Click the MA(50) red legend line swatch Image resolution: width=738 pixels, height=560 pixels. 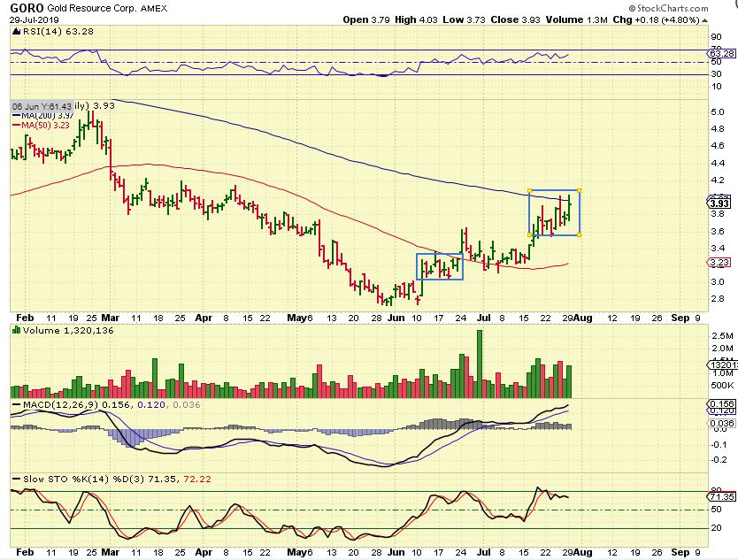pos(16,126)
